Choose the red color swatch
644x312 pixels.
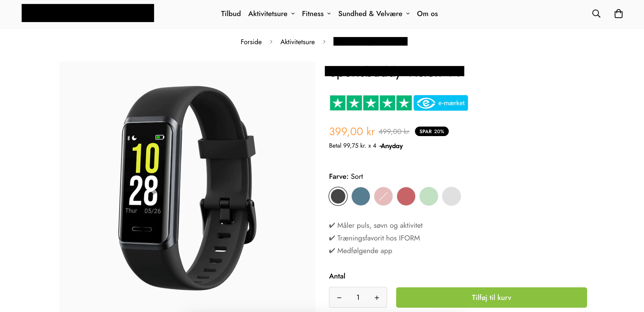[x=406, y=196]
